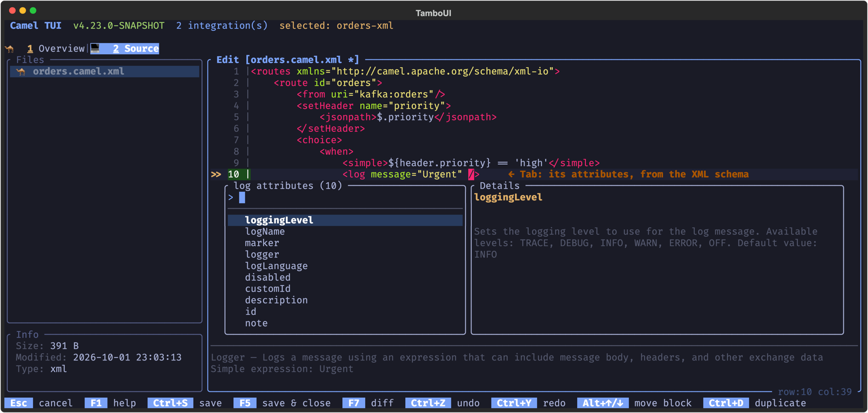Click the F1 help key badge
The height and width of the screenshot is (413, 868).
(x=95, y=403)
